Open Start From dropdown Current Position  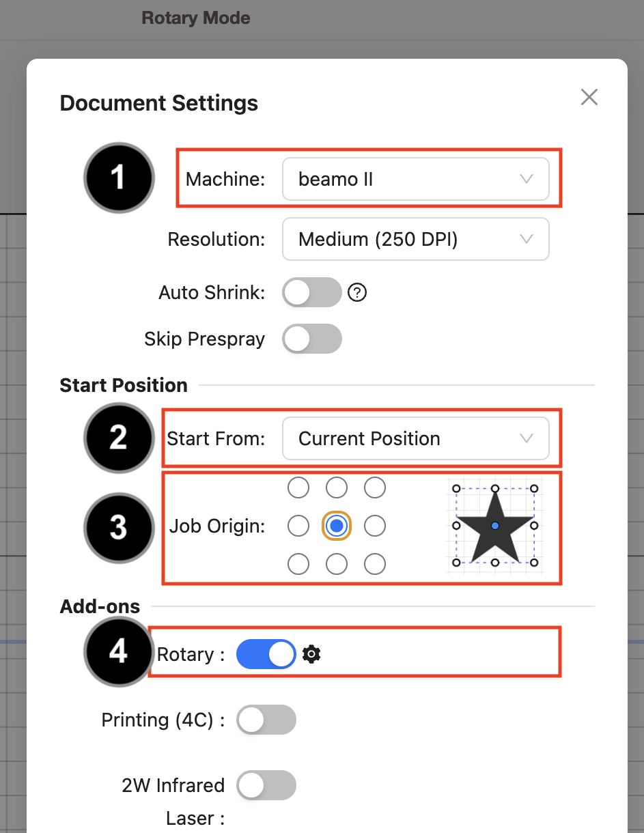coord(416,438)
